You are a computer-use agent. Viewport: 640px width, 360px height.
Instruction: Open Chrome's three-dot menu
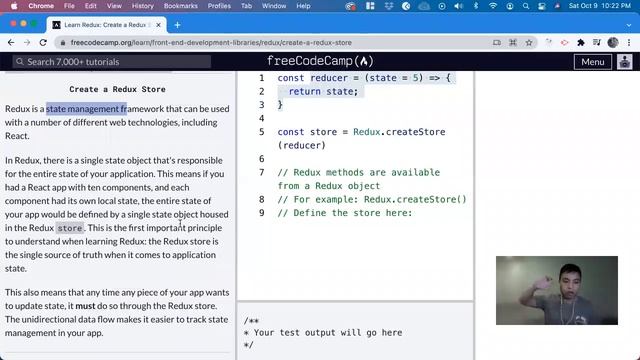pos(629,42)
